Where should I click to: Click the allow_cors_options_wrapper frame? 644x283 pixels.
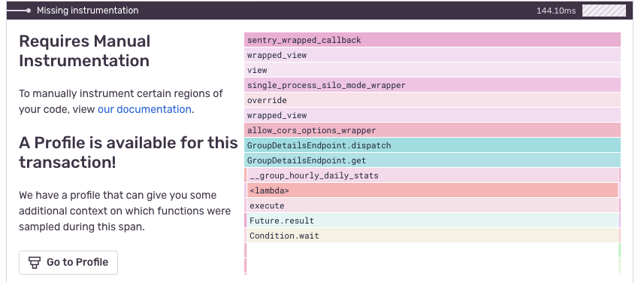[x=432, y=130]
